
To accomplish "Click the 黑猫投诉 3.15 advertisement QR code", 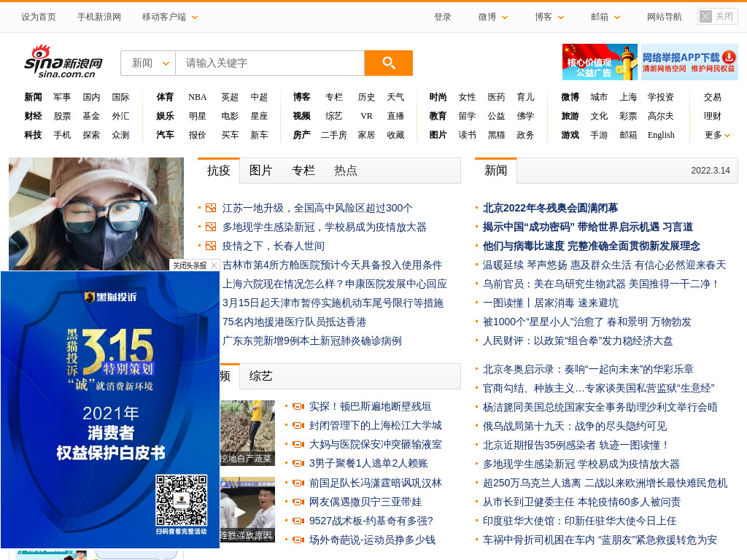I will tap(182, 500).
